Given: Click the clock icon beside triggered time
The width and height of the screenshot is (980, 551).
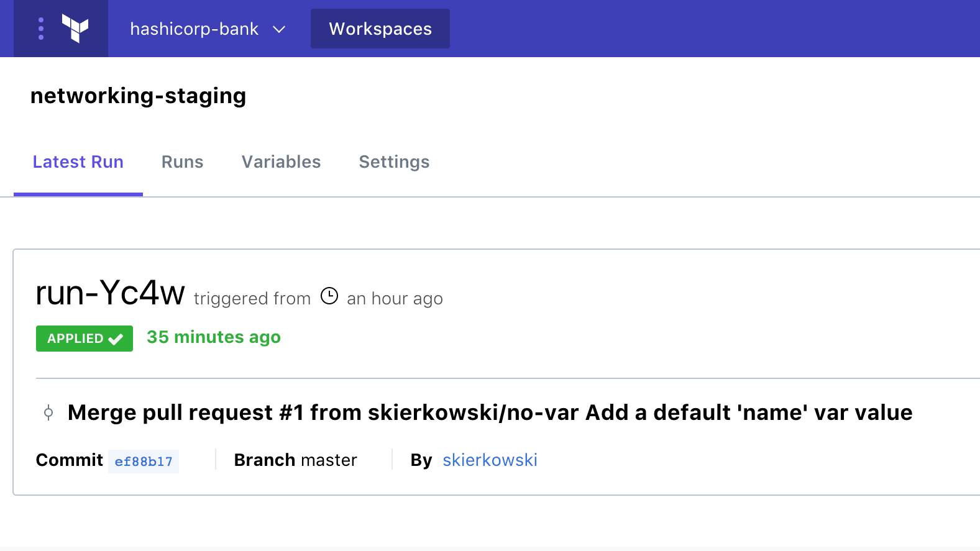Looking at the screenshot, I should pyautogui.click(x=329, y=296).
